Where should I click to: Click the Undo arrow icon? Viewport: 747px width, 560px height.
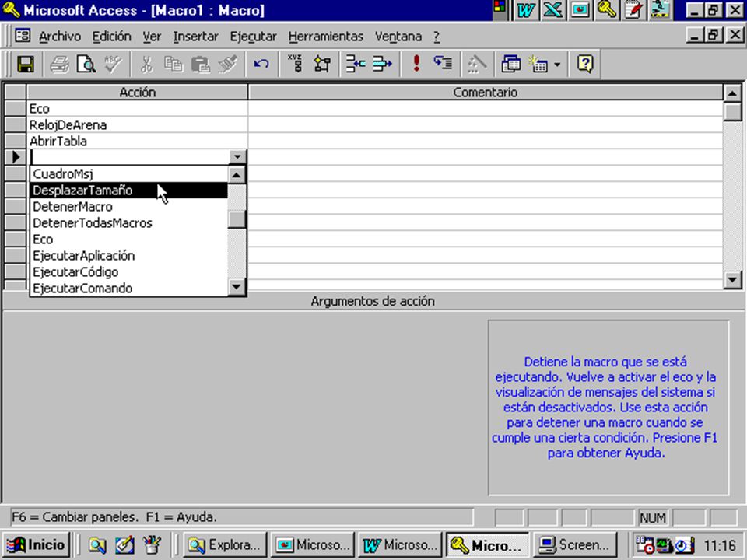coord(261,64)
